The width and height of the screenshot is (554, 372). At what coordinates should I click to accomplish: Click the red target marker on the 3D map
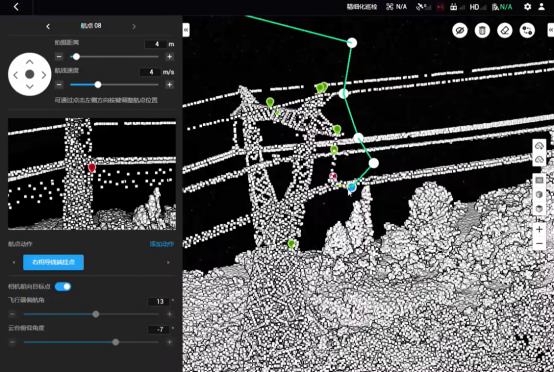332,176
